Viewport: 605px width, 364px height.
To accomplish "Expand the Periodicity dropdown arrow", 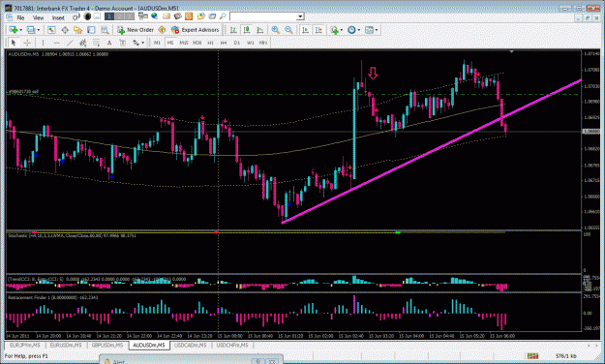I will (x=359, y=30).
